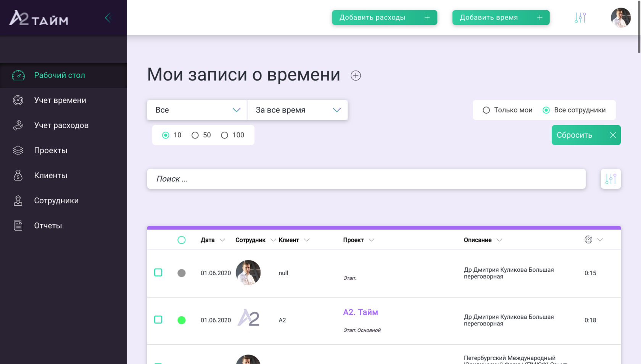Open the Все filter dropdown
The width and height of the screenshot is (641, 364).
pyautogui.click(x=197, y=110)
